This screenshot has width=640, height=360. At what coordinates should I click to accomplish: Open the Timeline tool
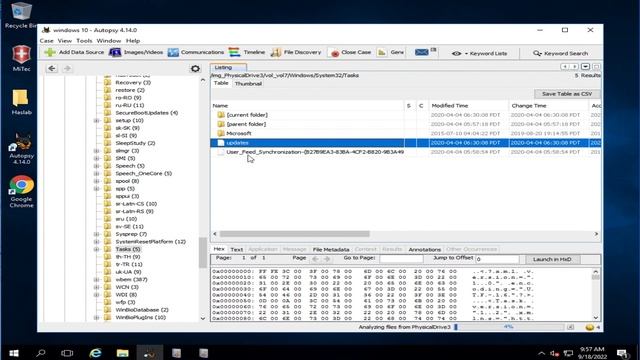(x=247, y=52)
